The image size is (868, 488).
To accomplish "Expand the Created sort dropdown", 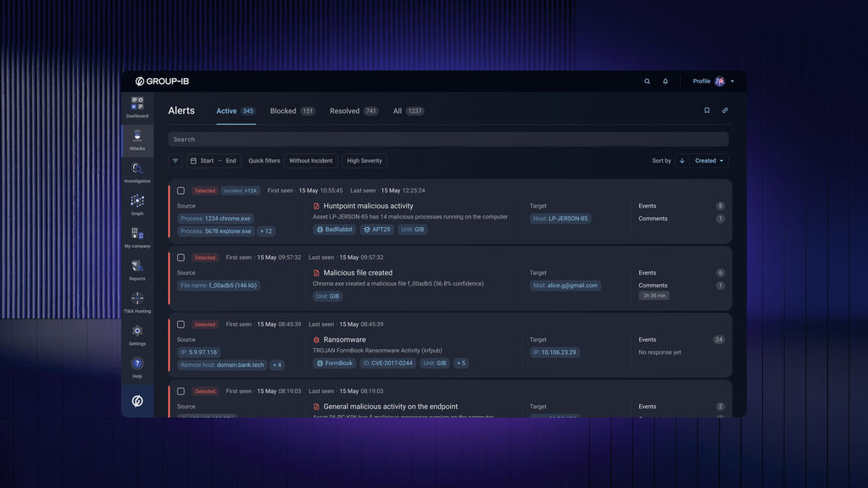I will [709, 161].
